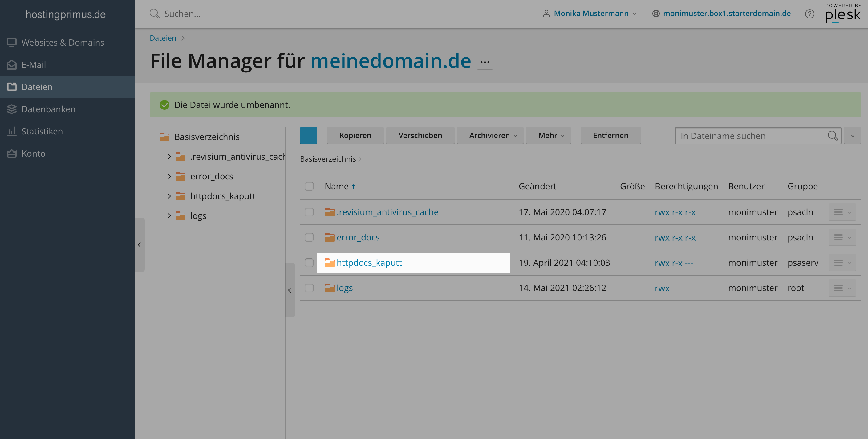This screenshot has width=868, height=439.
Task: Open monimuster.box1.starterdomain.de subscription link
Action: coord(727,14)
